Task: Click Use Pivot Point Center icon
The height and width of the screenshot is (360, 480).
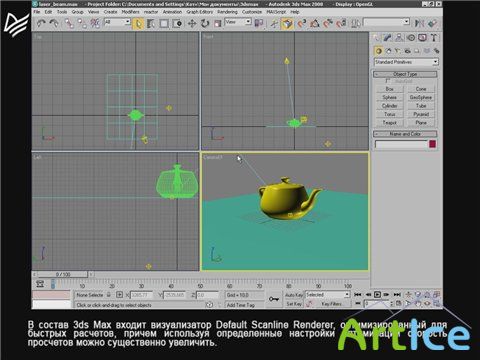Action: 259,23
